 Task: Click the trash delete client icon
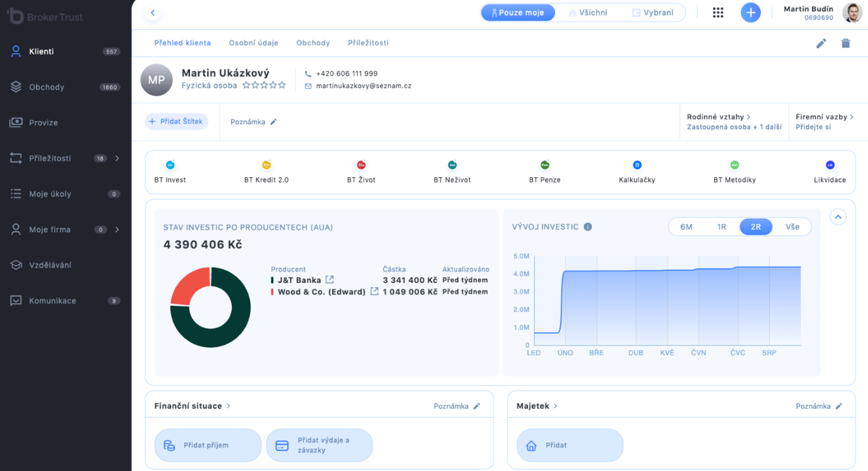click(x=845, y=43)
